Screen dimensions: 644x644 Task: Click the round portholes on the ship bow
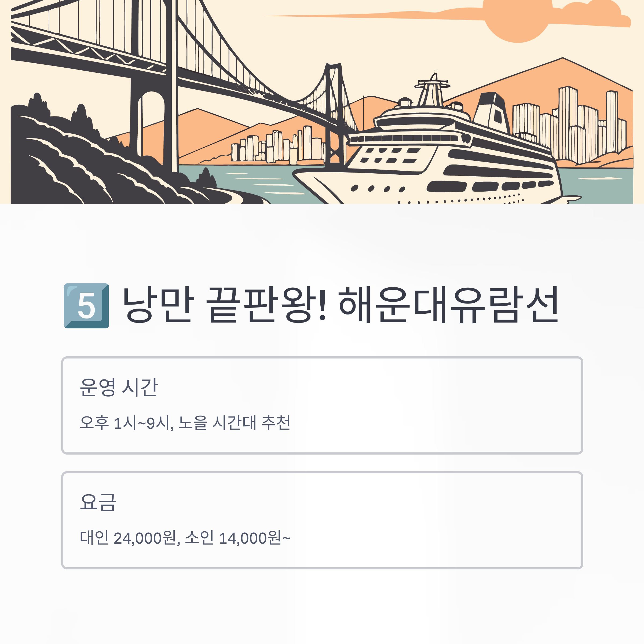click(378, 189)
